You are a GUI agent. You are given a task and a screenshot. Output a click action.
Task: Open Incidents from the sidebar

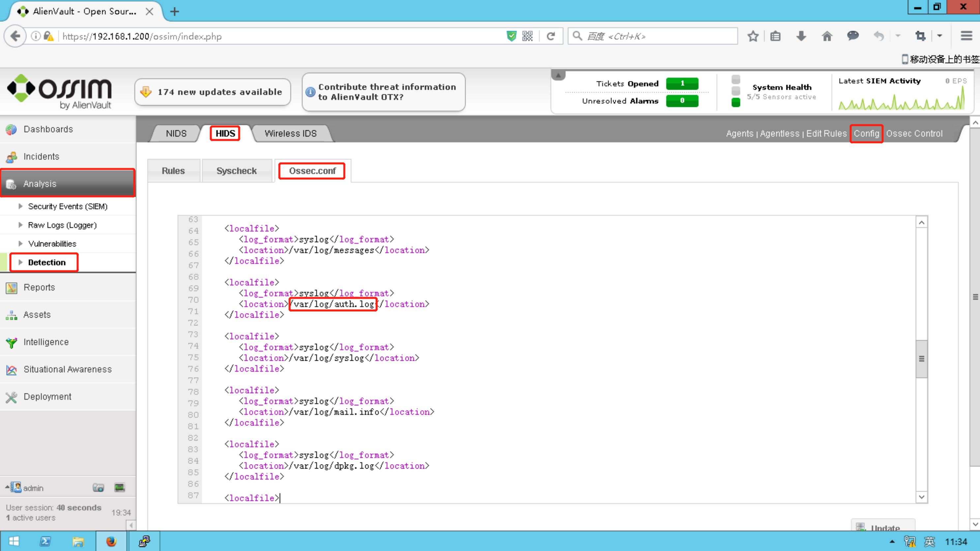tap(41, 156)
